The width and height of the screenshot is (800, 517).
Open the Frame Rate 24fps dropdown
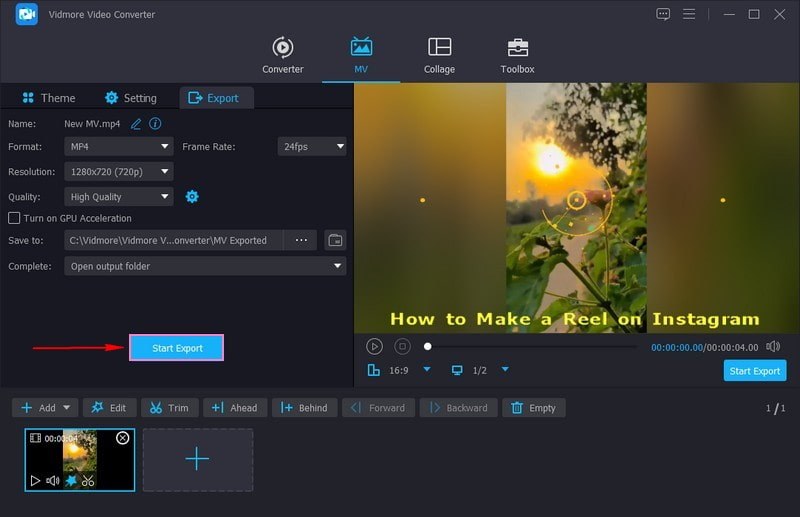[x=312, y=146]
